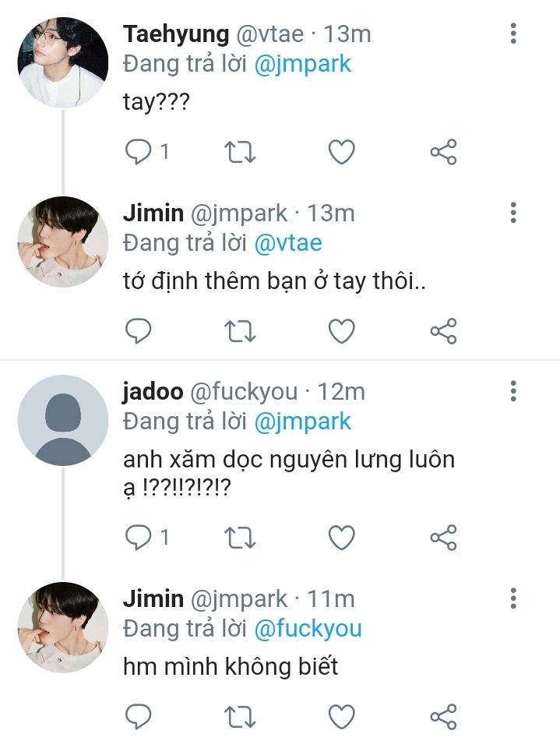Reply to Jimin's "tớ định thêm bạn" tweet
This screenshot has height=741, width=560.
[x=139, y=331]
